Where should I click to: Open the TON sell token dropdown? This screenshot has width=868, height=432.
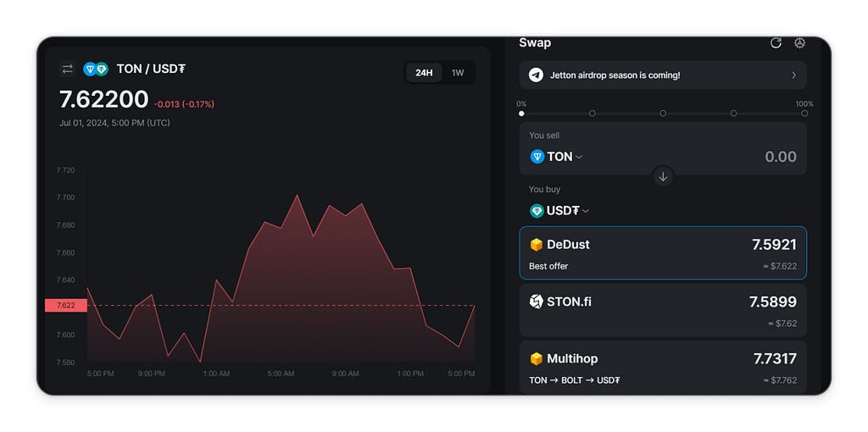pos(565,157)
